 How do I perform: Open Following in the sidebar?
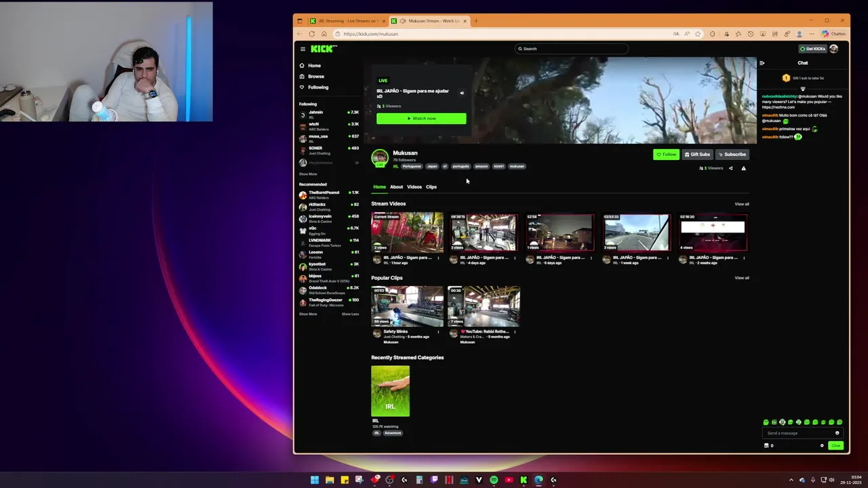[x=314, y=87]
